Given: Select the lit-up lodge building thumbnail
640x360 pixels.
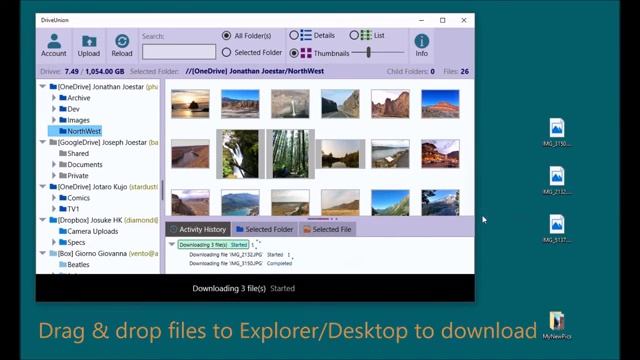Looking at the screenshot, I should [x=440, y=154].
